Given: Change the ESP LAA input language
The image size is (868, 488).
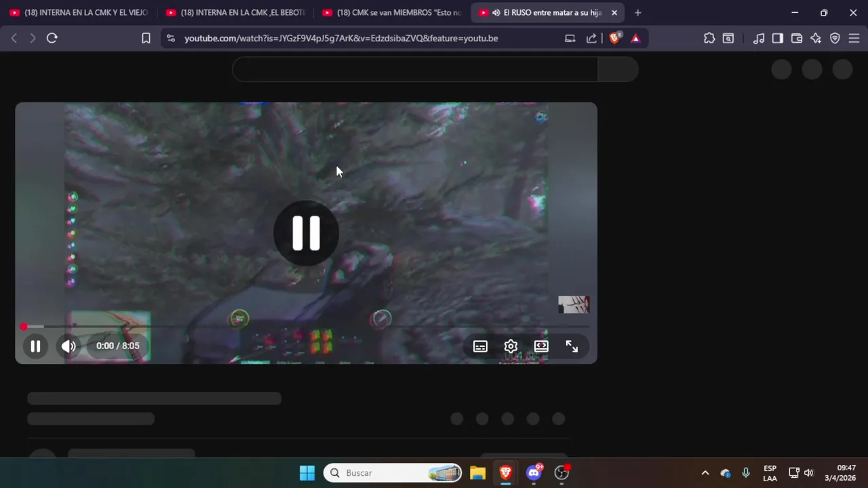Looking at the screenshot, I should [x=770, y=473].
